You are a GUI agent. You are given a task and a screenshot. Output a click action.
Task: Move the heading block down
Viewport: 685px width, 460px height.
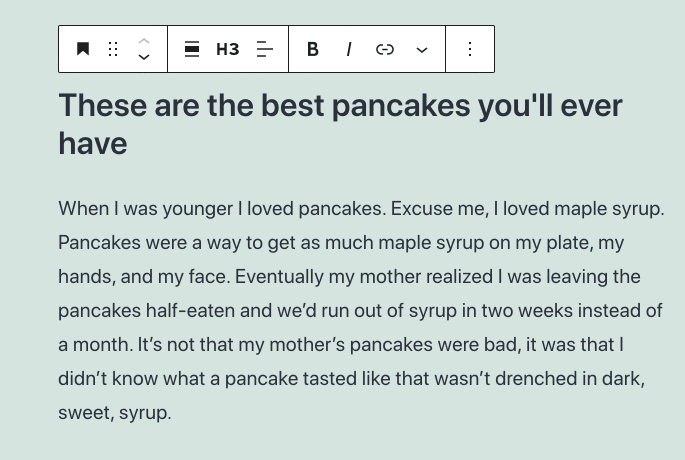click(144, 58)
